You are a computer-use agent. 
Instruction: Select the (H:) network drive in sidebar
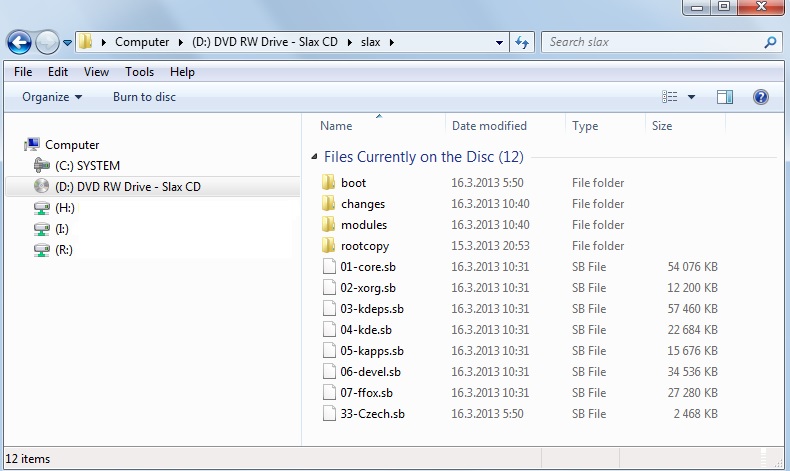(x=64, y=208)
